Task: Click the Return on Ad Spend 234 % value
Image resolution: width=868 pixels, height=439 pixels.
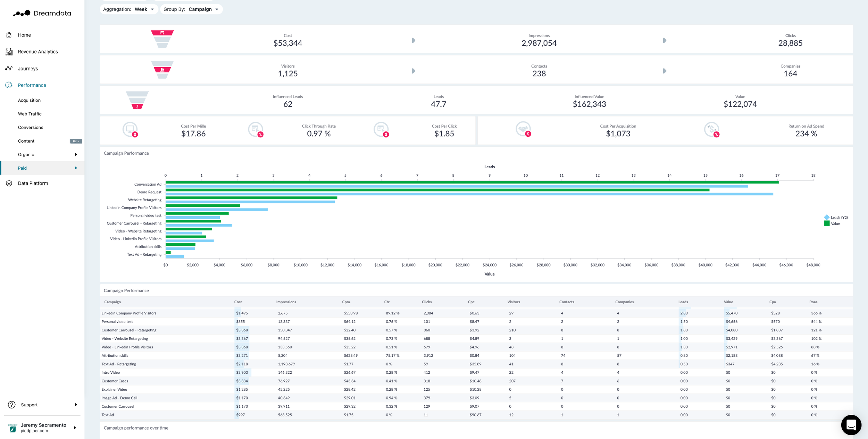Action: [806, 134]
